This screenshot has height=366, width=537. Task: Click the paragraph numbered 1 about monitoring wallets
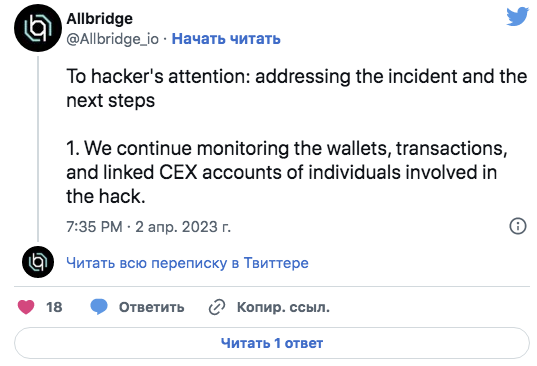click(x=287, y=172)
